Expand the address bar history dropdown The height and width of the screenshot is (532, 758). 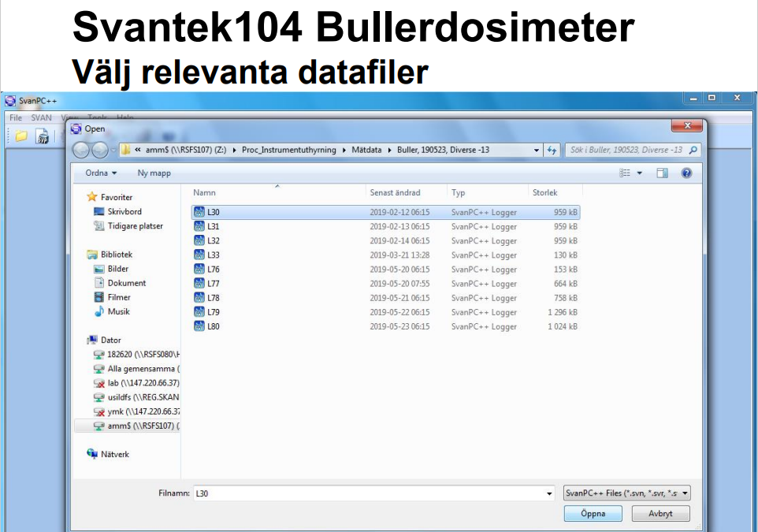coord(536,150)
